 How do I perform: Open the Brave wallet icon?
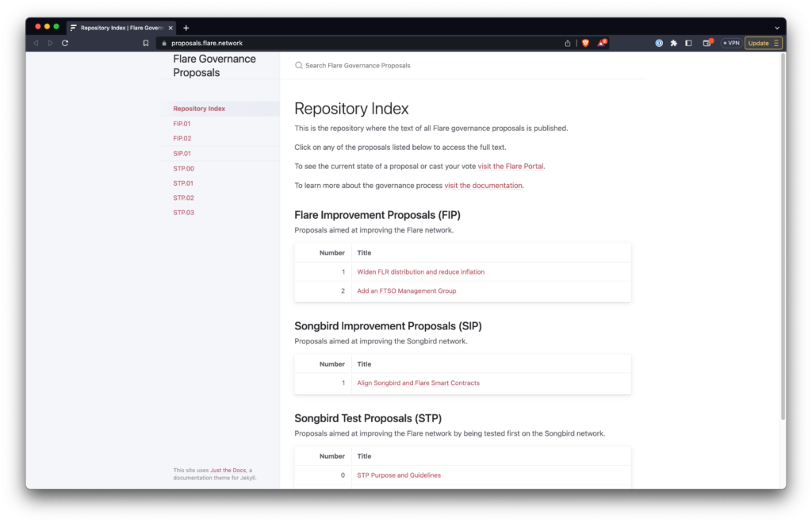point(707,43)
